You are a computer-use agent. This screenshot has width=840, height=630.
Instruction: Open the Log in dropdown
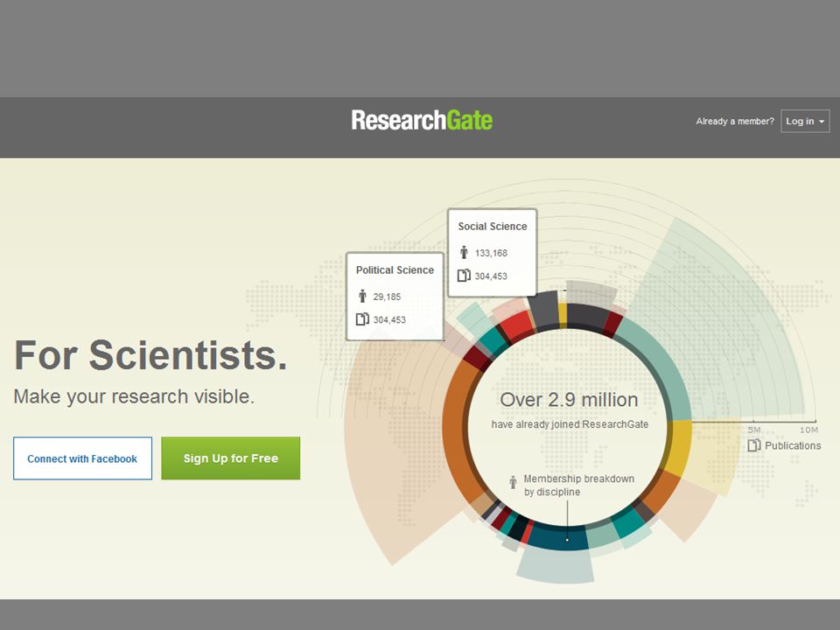[x=805, y=121]
